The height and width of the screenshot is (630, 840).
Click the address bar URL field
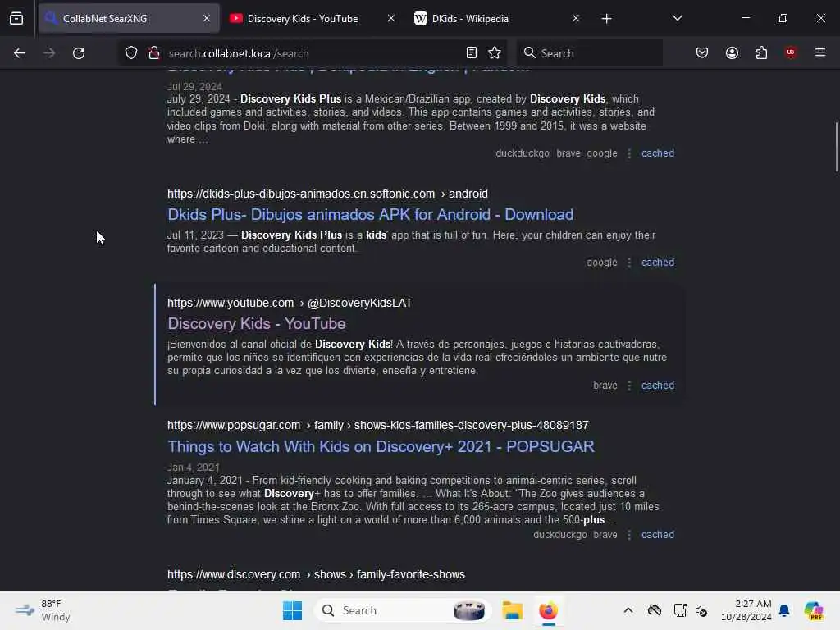pos(313,53)
